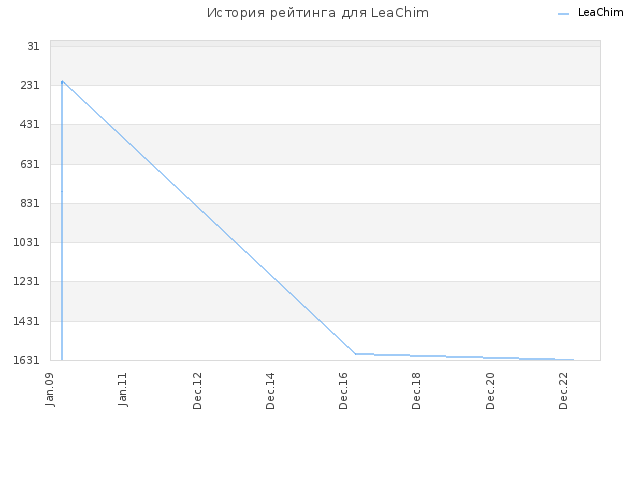Click the LeaChim legend label
The width and height of the screenshot is (640, 480).
coord(600,13)
